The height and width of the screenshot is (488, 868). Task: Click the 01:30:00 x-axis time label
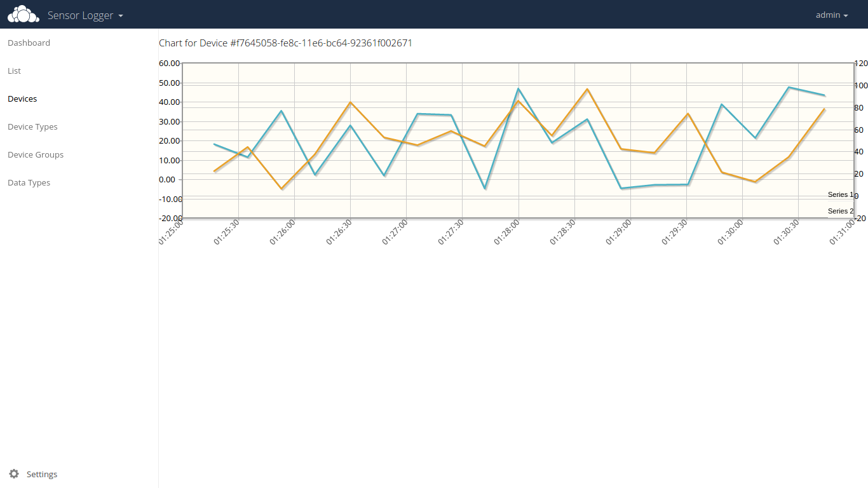coord(731,233)
